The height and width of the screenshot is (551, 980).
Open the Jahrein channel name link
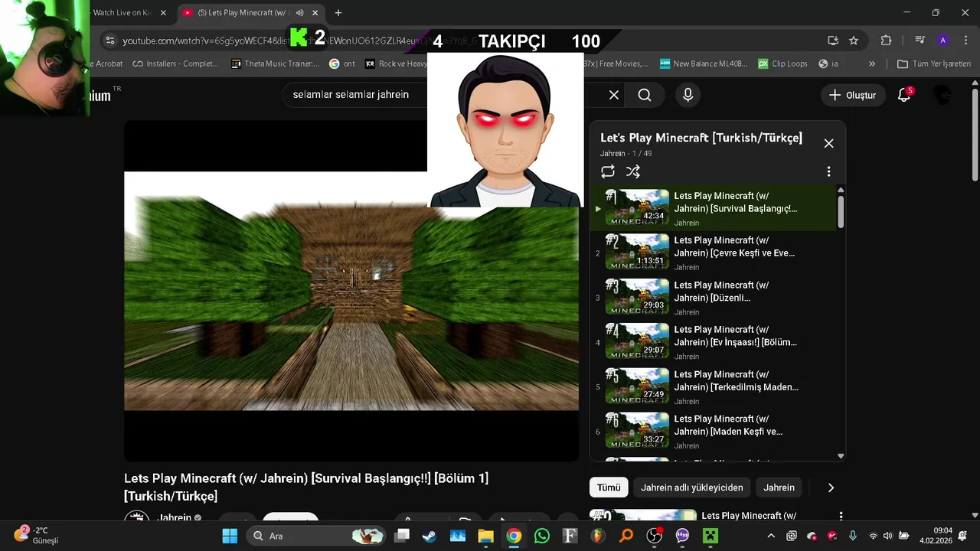[175, 518]
